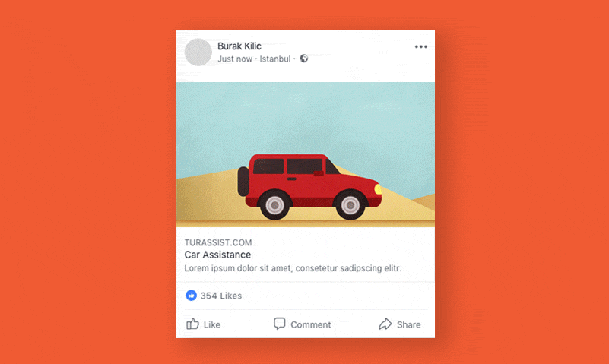This screenshot has height=364, width=609.
Task: Click the Share button label
Action: (x=408, y=324)
